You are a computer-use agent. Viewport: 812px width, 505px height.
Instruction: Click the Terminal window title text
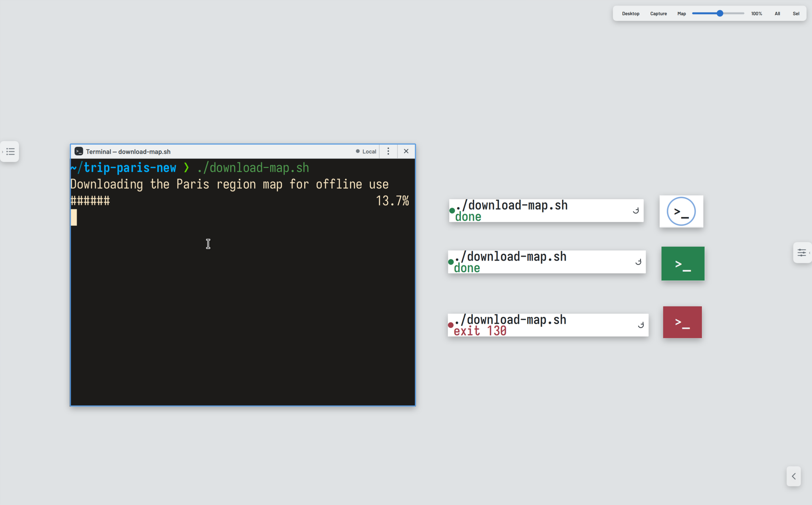click(x=128, y=152)
